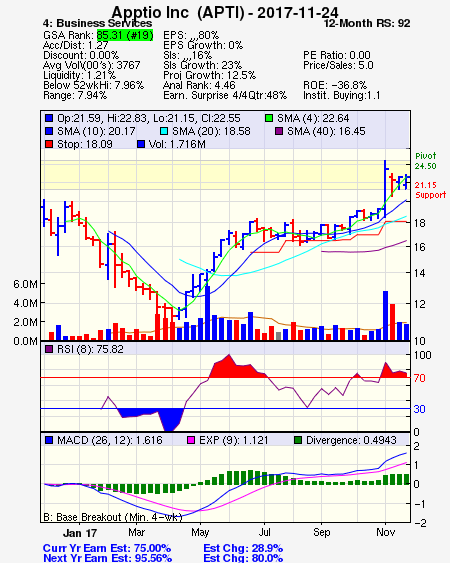This screenshot has height=563, width=450.
Task: Click the Est Chg: 80.0% value
Action: pos(243,558)
